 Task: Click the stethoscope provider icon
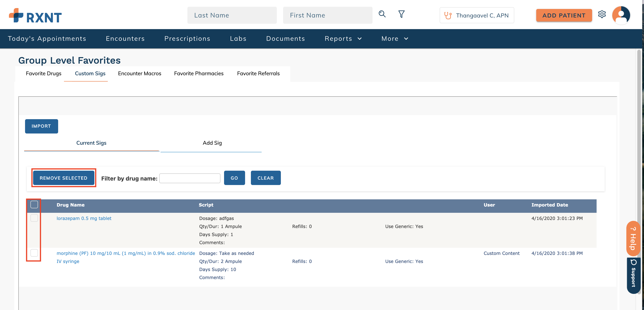(x=448, y=15)
